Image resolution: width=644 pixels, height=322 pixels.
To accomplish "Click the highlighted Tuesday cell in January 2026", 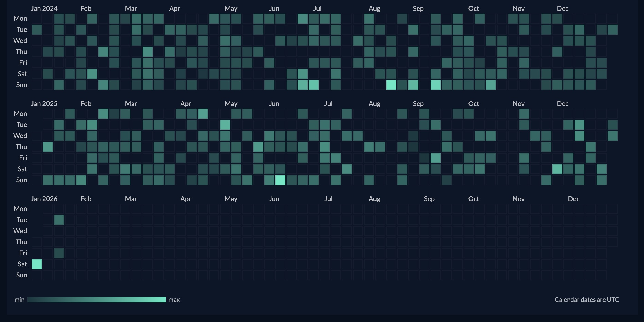I will pos(59,220).
